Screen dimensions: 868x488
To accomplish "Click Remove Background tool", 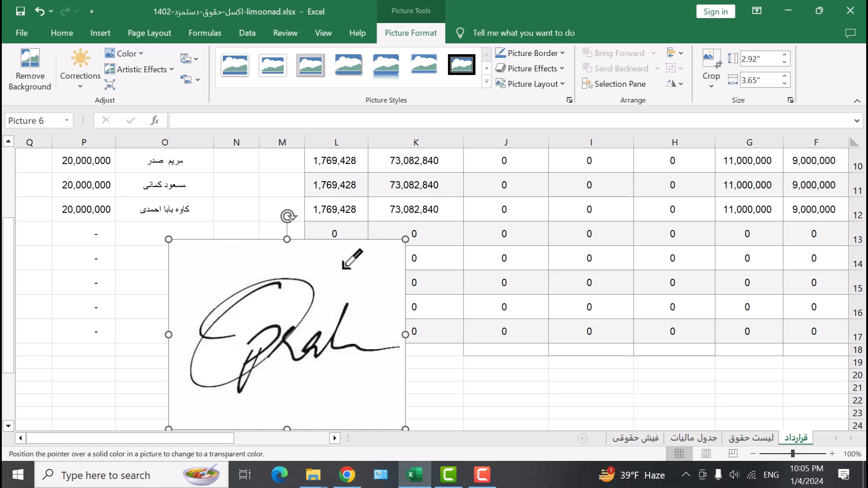I will [30, 69].
